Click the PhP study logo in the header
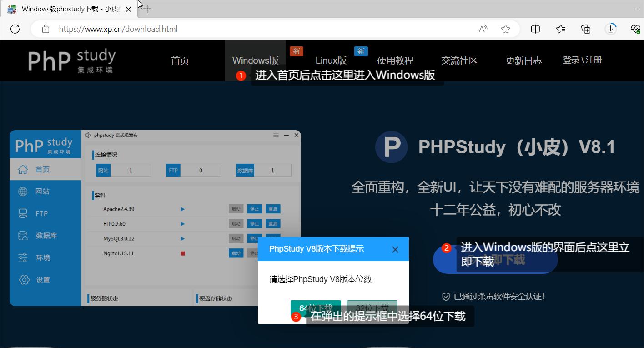Screen dimensions: 644x348 tap(72, 61)
